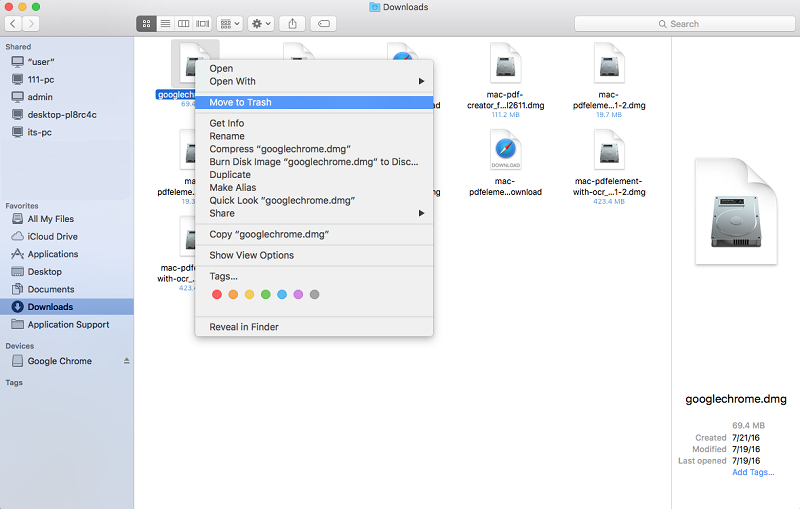Choose Reveal in Finder
The height and width of the screenshot is (509, 800).
[x=314, y=327]
